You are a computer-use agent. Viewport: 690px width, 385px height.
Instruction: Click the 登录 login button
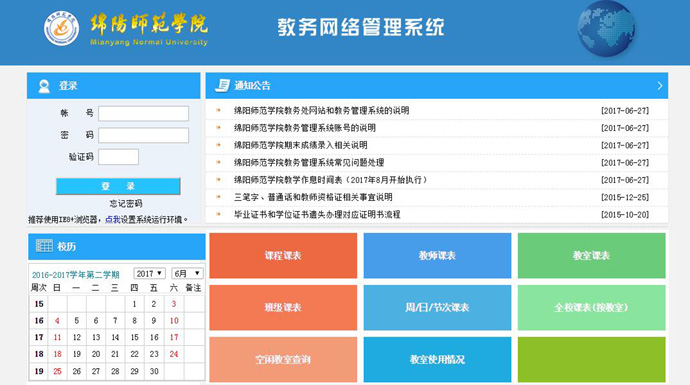[118, 186]
